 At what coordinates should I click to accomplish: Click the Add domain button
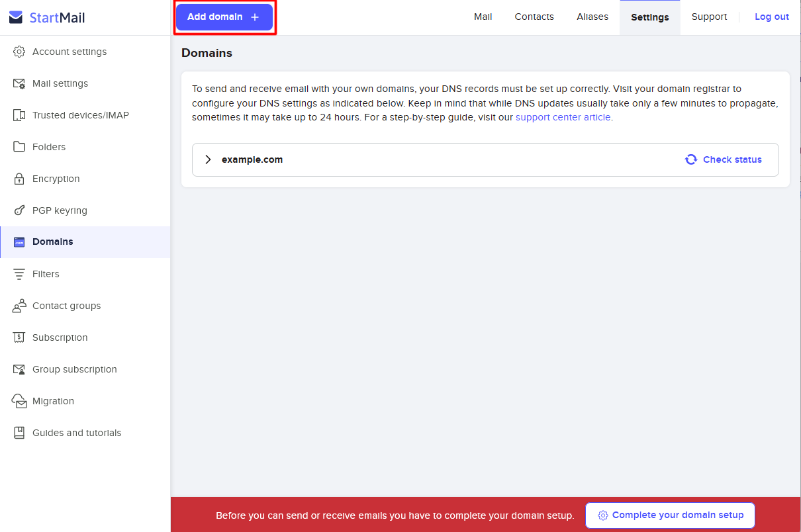[224, 17]
